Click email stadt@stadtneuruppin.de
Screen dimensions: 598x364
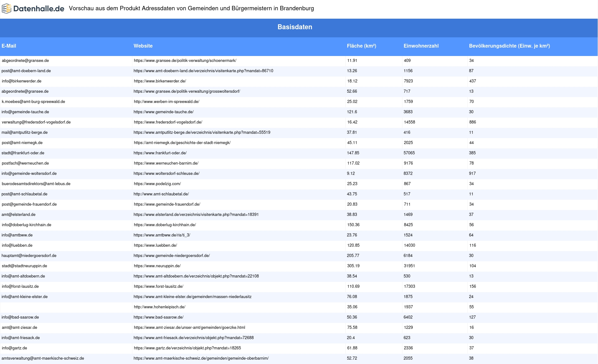(24, 266)
